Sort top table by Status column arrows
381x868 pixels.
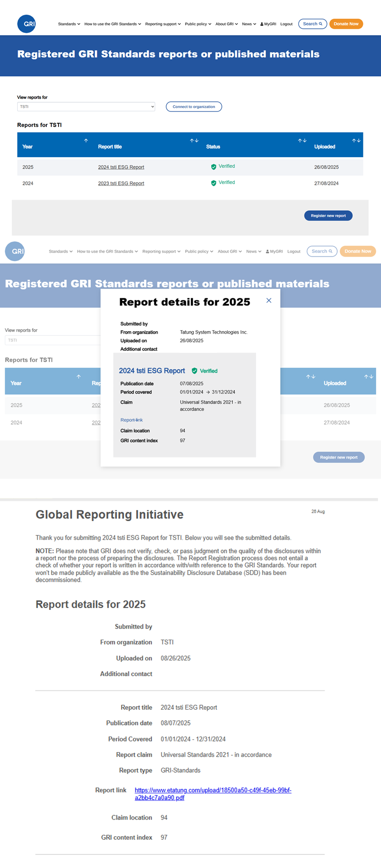pyautogui.click(x=302, y=141)
